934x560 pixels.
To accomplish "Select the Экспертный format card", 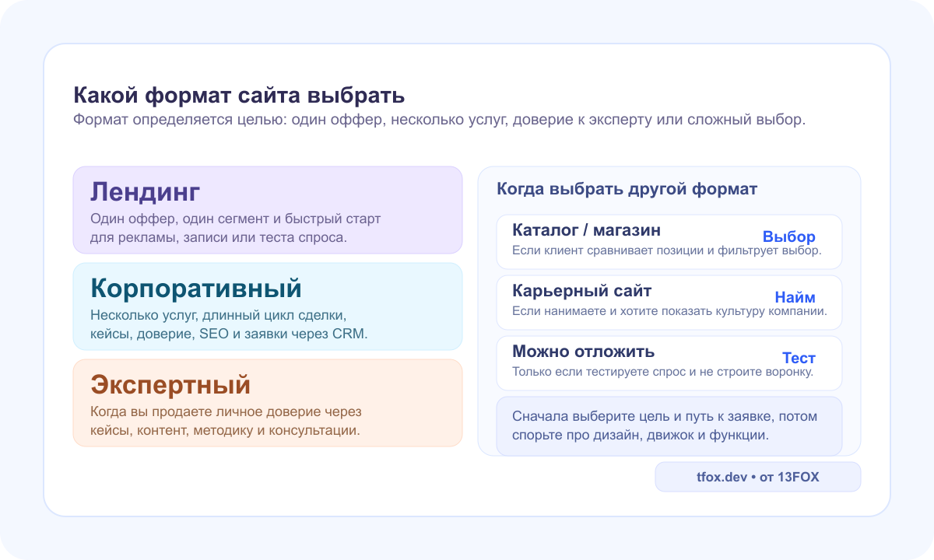I will pos(268,401).
